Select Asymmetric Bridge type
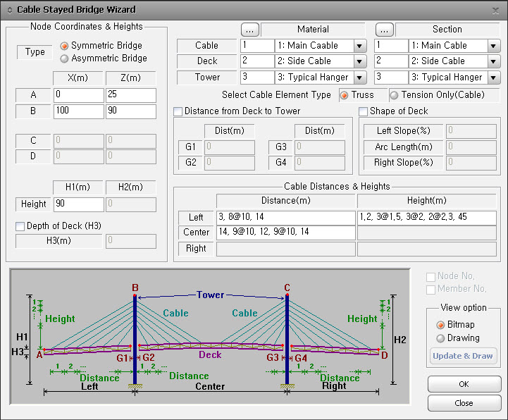 (x=65, y=58)
